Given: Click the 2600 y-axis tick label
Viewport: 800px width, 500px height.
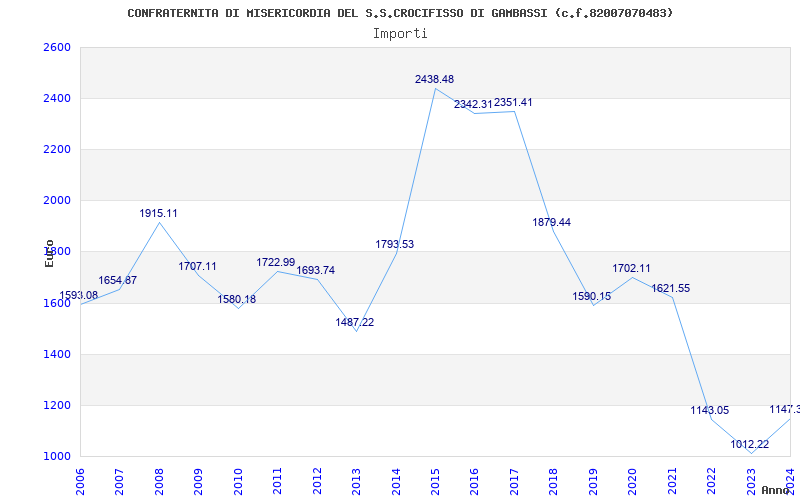Looking at the screenshot, I should (x=57, y=47).
